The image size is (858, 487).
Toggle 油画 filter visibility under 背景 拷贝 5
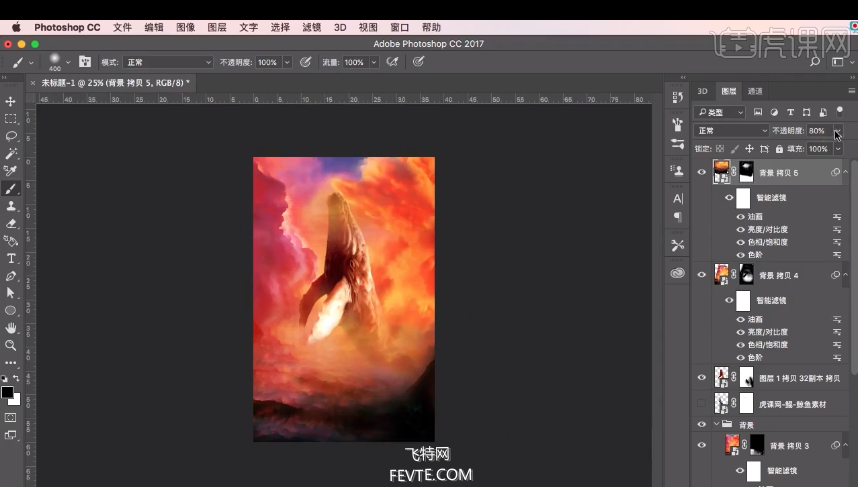pyautogui.click(x=740, y=217)
